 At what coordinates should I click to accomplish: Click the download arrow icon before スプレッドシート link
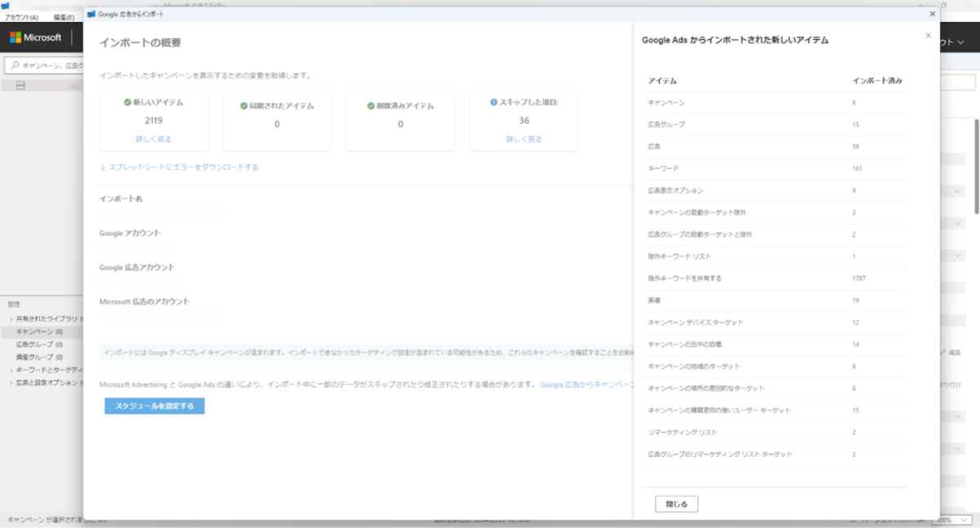[103, 167]
